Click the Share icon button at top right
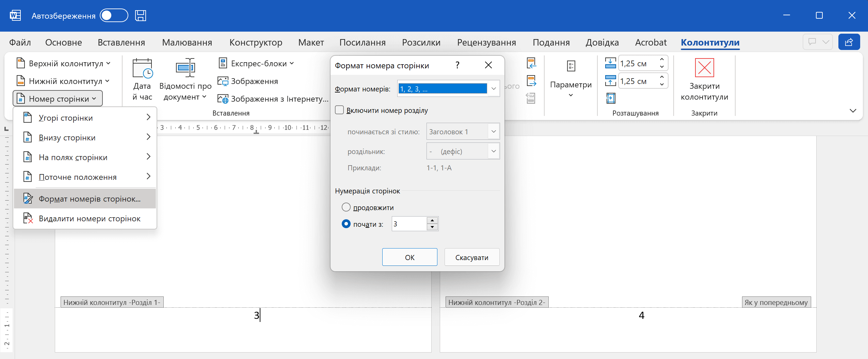Viewport: 868px width, 359px height. pos(849,42)
